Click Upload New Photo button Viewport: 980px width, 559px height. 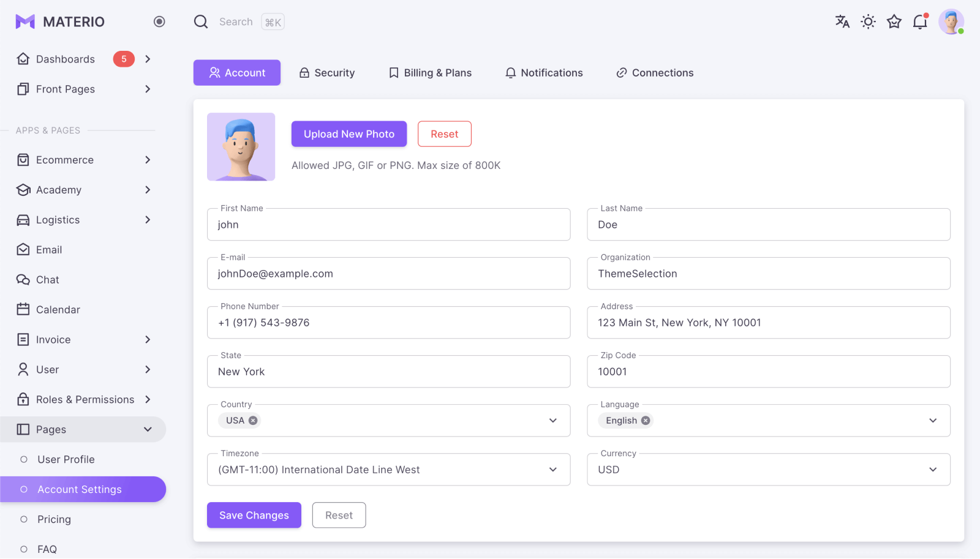(349, 134)
